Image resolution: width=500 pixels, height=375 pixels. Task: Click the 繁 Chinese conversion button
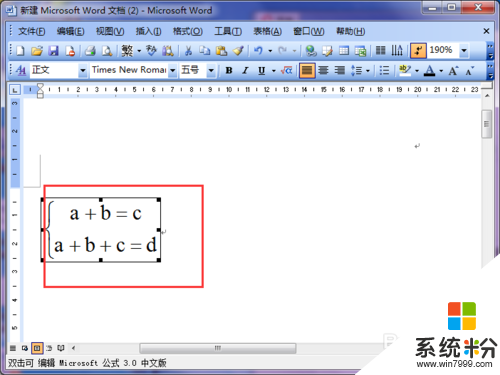127,51
